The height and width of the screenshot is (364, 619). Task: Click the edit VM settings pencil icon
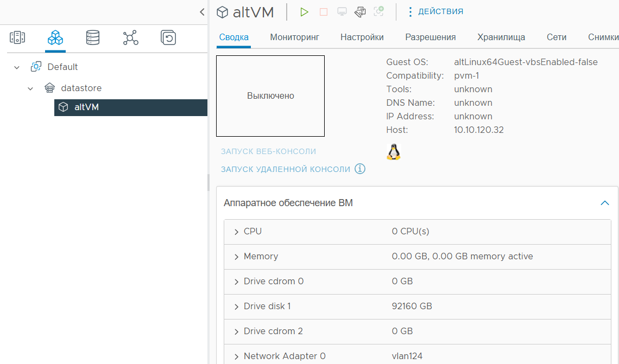(x=360, y=12)
